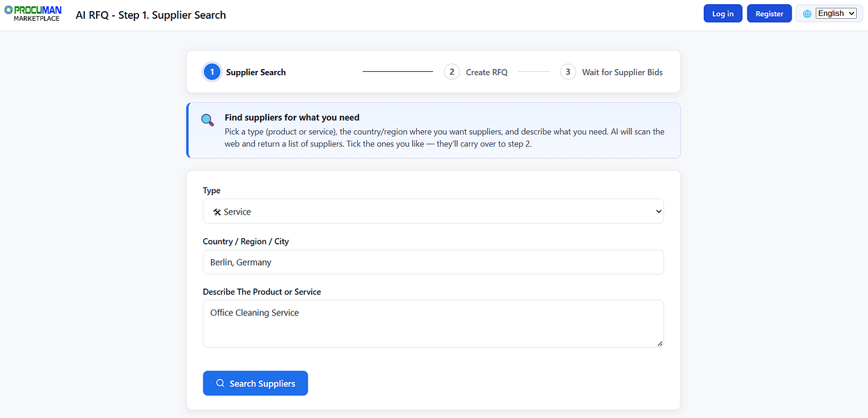Screen dimensions: 868x418
Task: Click the step 2 circle badge
Action: 452,72
